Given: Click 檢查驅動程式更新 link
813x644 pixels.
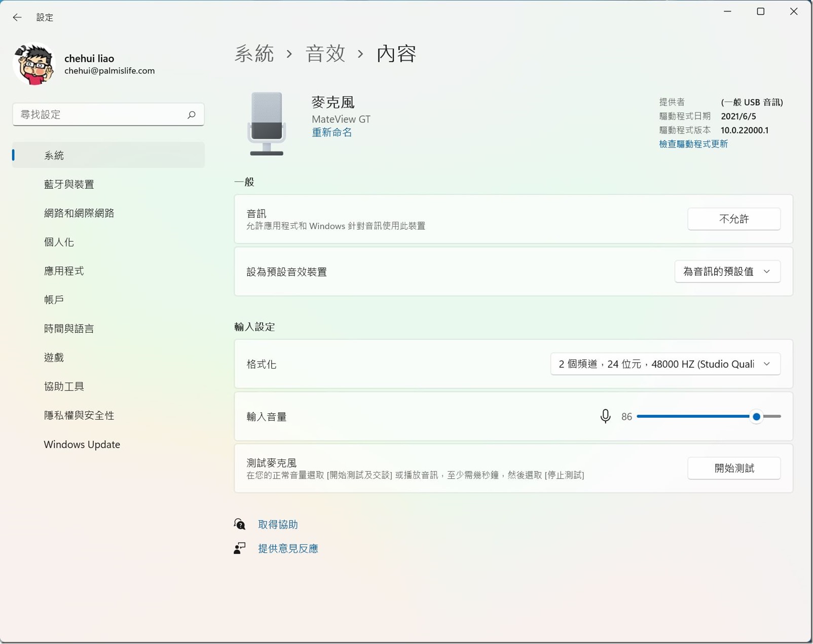Looking at the screenshot, I should [693, 144].
